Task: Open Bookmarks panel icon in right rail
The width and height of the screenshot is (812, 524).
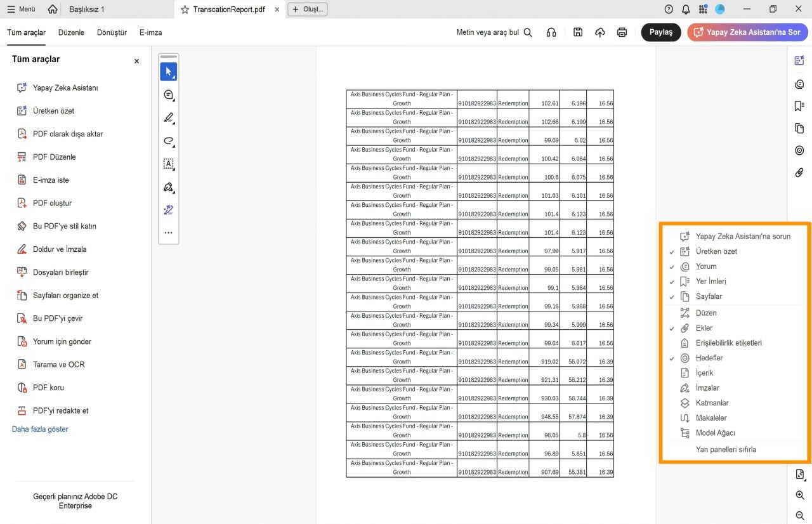Action: (799, 106)
